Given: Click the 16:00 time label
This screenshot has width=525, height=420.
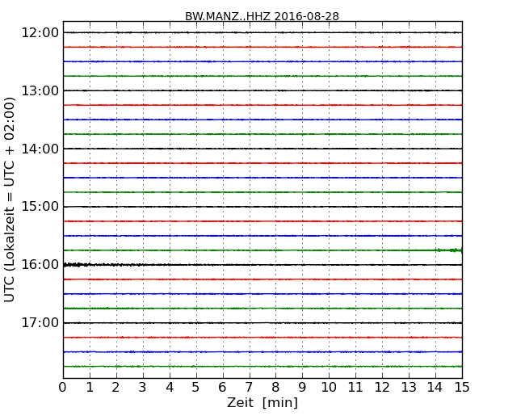Looking at the screenshot, I should click(x=40, y=265).
